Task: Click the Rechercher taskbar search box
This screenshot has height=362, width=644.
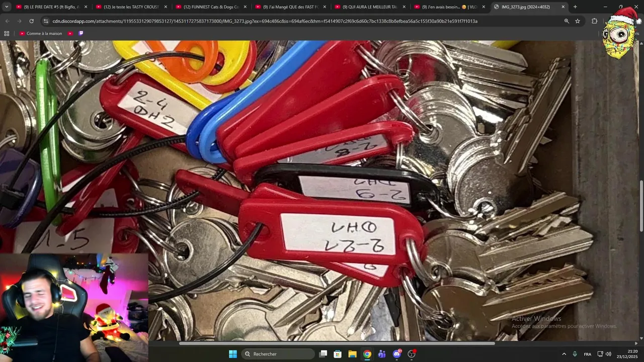Action: (x=278, y=354)
